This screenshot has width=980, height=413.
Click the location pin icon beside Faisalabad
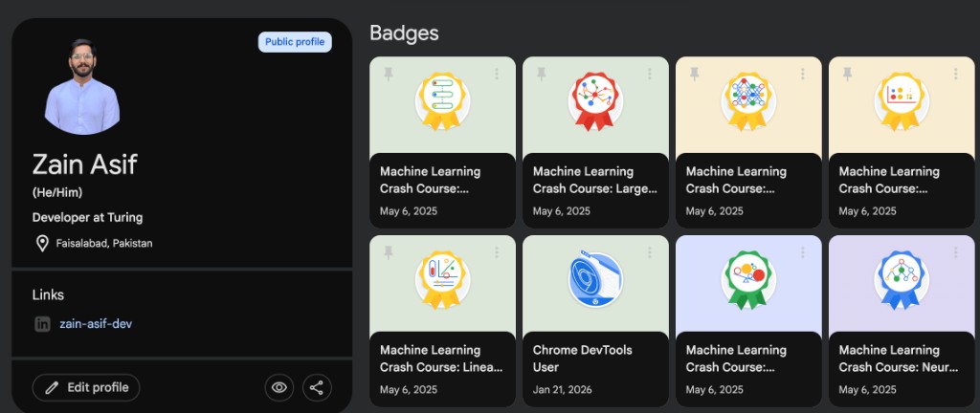42,244
